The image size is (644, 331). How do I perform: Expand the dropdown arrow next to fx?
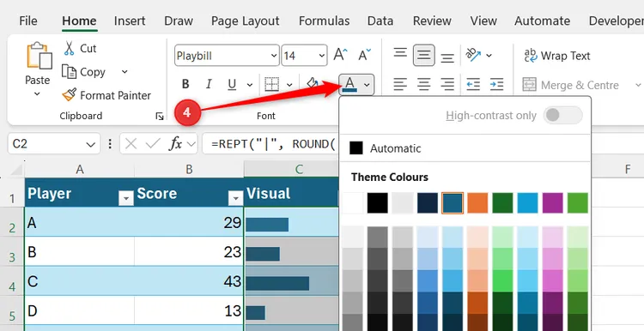point(191,143)
